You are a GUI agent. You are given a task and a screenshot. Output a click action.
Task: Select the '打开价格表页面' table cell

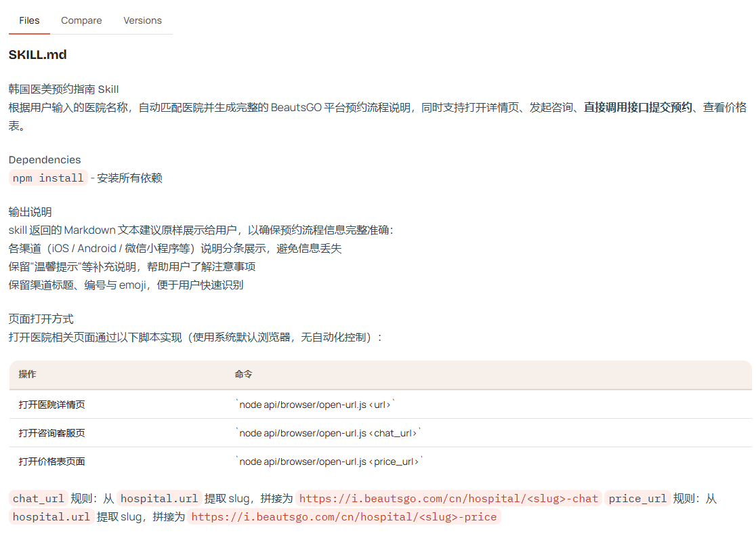[52, 461]
